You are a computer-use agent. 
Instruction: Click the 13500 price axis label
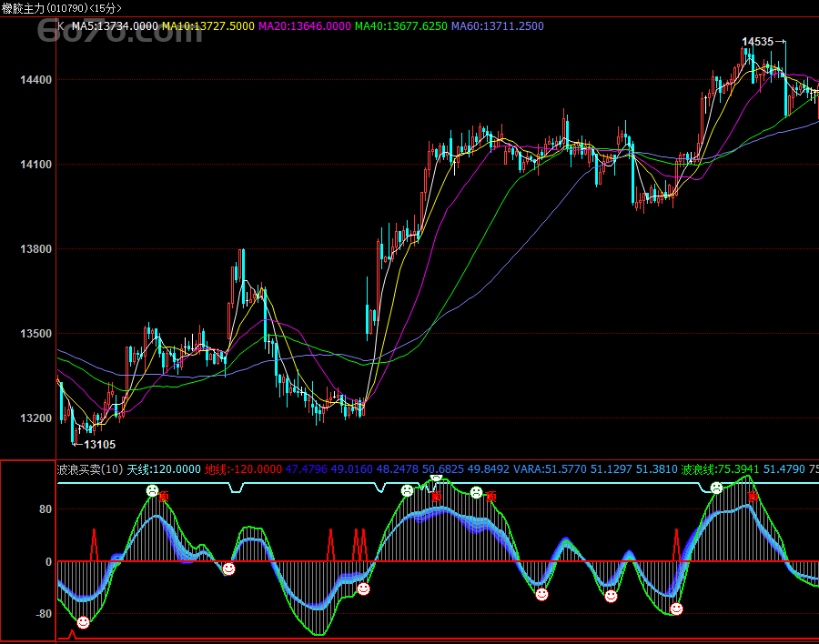(x=36, y=334)
